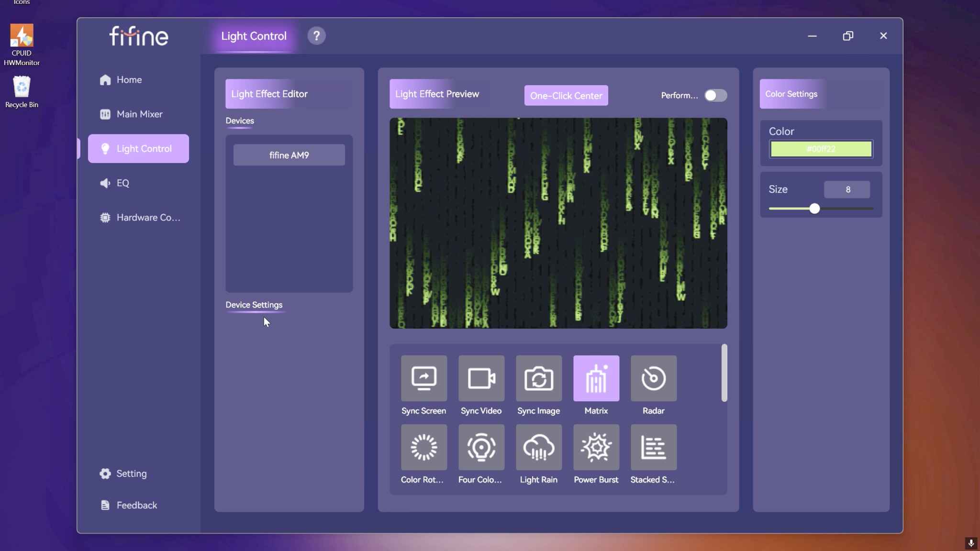
Task: Click the Matrix effect icon
Action: click(x=596, y=378)
